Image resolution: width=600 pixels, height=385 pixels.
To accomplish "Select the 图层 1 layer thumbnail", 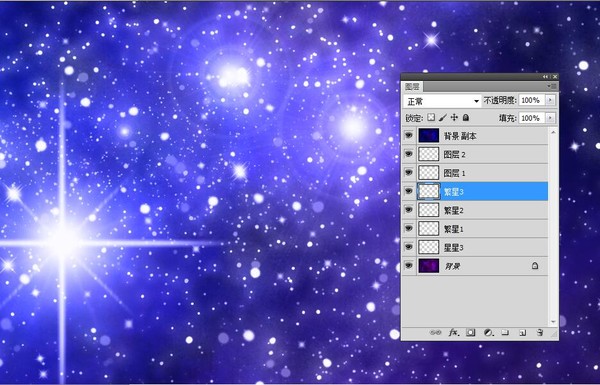I will point(429,173).
